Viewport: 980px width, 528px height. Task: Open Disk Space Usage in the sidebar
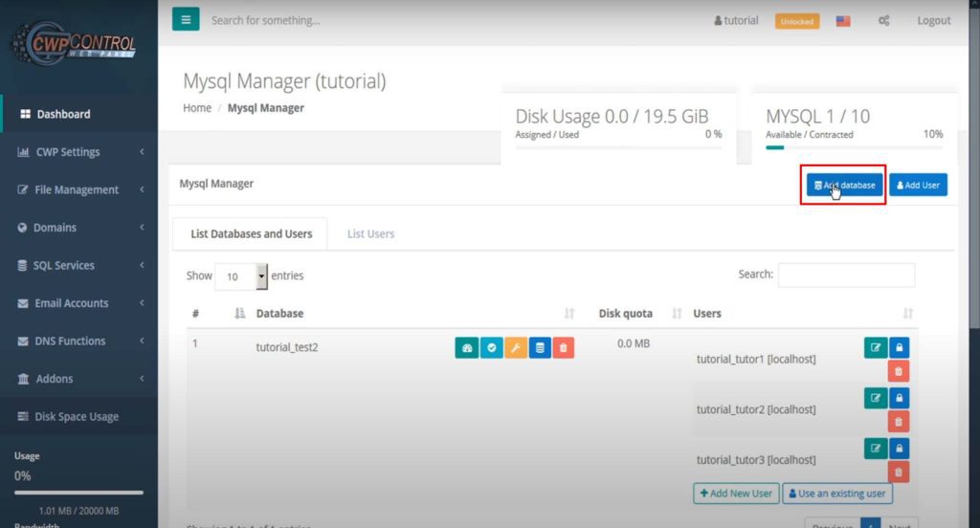[x=77, y=417]
